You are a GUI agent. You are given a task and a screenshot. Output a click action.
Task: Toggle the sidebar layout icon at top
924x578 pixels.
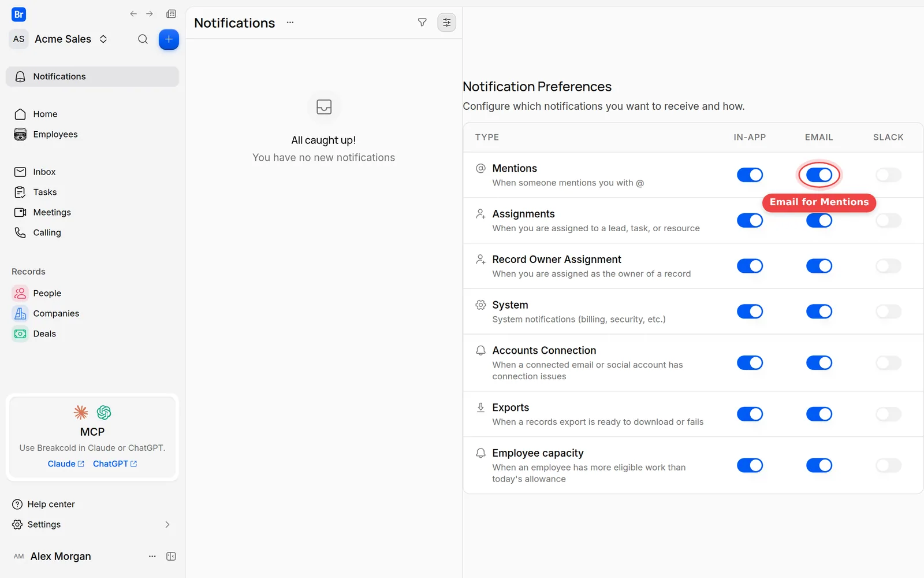[x=171, y=14]
